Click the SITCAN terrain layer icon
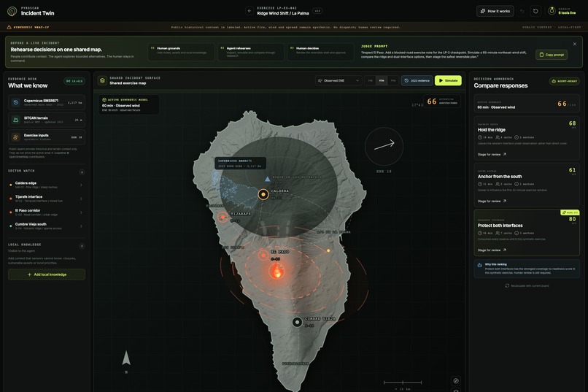The height and width of the screenshot is (392, 588). [16, 120]
